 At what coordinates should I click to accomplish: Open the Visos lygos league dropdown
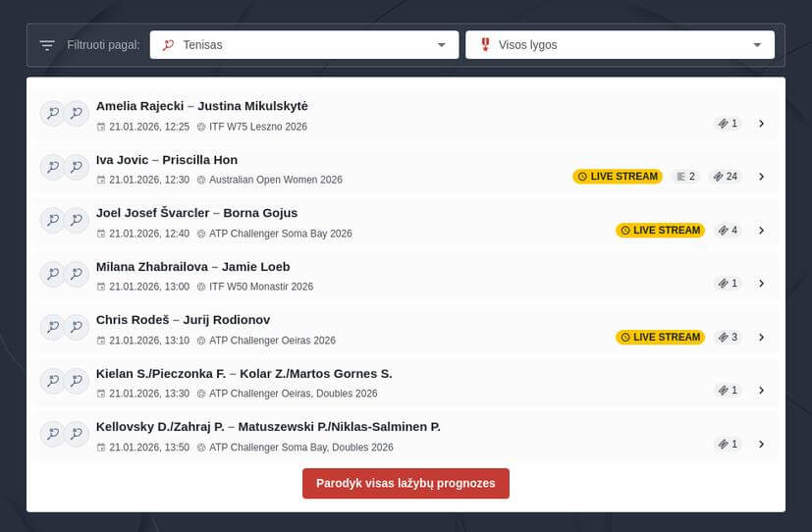click(x=620, y=45)
